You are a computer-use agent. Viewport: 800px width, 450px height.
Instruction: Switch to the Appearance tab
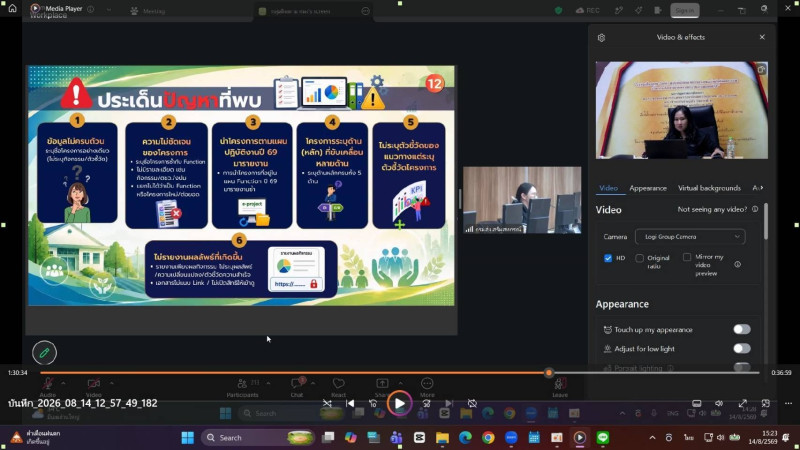pyautogui.click(x=648, y=188)
